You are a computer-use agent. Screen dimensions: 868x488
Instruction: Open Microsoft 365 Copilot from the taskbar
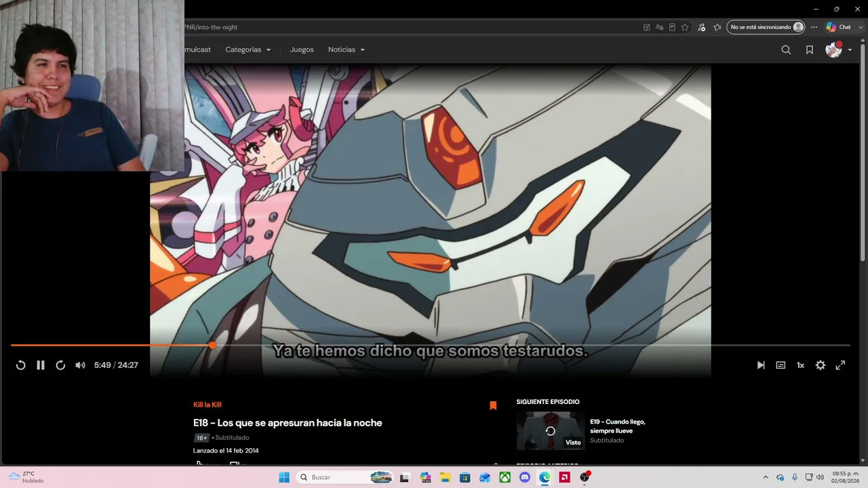(425, 477)
